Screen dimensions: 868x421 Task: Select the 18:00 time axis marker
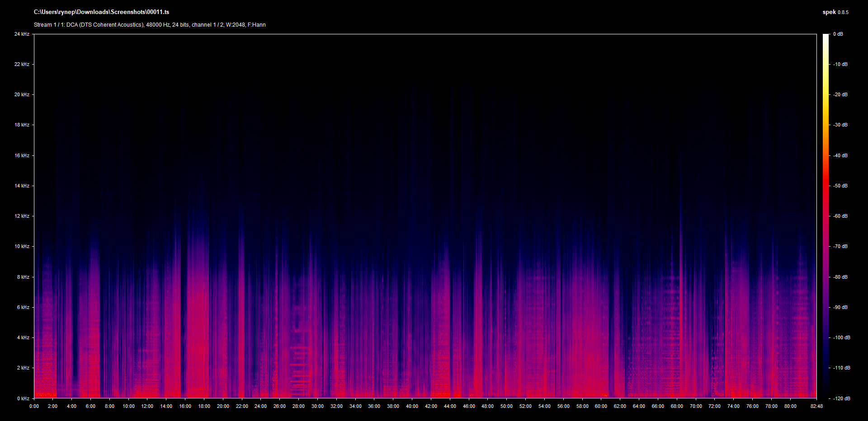(204, 407)
